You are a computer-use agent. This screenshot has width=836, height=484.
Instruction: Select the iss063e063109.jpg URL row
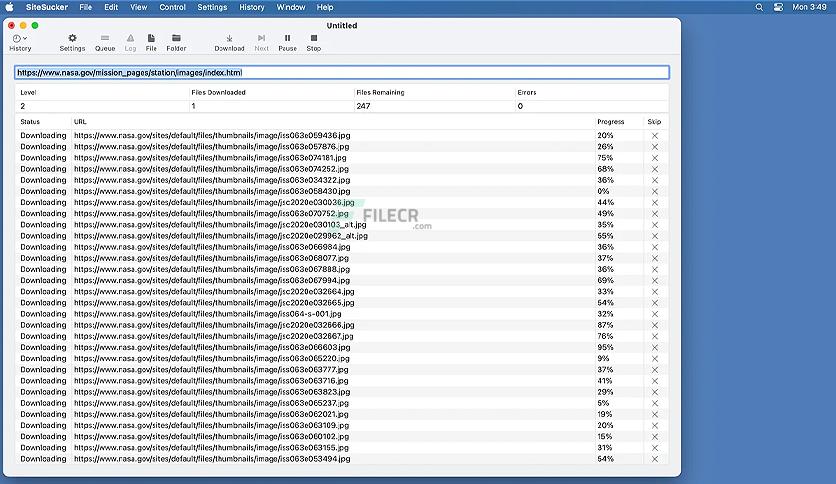341,425
